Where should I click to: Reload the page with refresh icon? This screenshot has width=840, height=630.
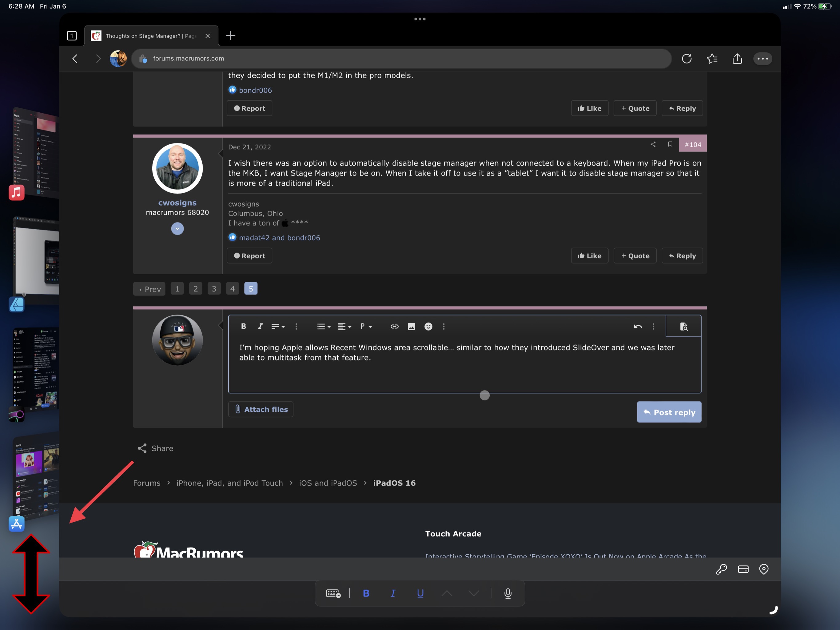tap(686, 58)
